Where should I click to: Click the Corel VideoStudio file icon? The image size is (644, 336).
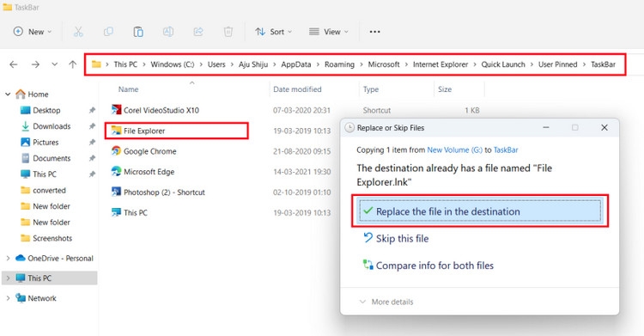tap(116, 110)
